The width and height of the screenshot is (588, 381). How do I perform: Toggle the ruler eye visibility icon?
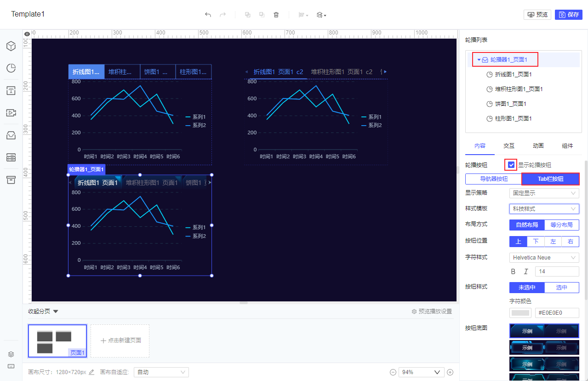coord(27,34)
